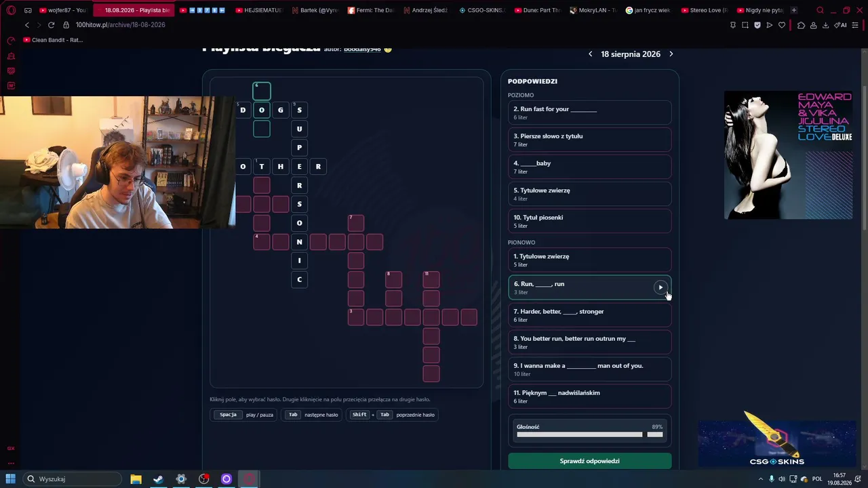Click the pin icon in the address bar
The image size is (868, 488).
(733, 25)
